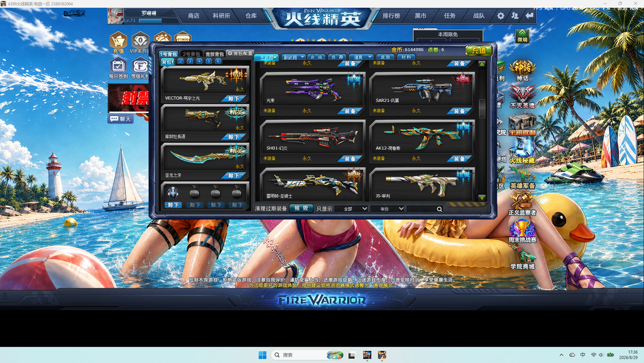The height and width of the screenshot is (363, 644).
Task: Select the first equipped grenade slot icon
Action: point(173,192)
